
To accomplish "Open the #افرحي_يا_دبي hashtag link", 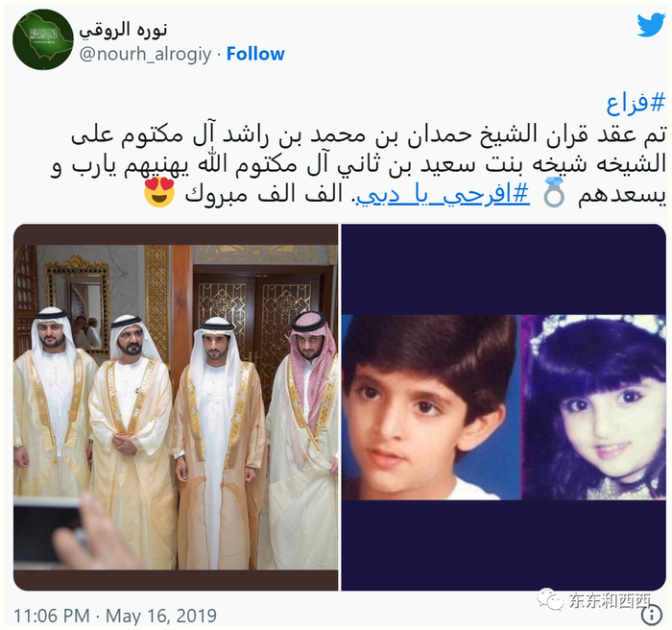I will tap(444, 195).
